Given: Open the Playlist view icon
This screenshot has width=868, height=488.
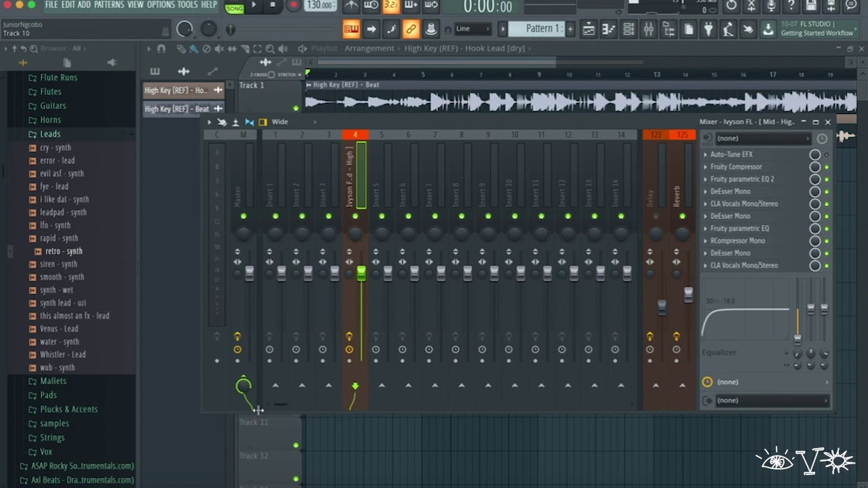Looking at the screenshot, I should pyautogui.click(x=589, y=29).
